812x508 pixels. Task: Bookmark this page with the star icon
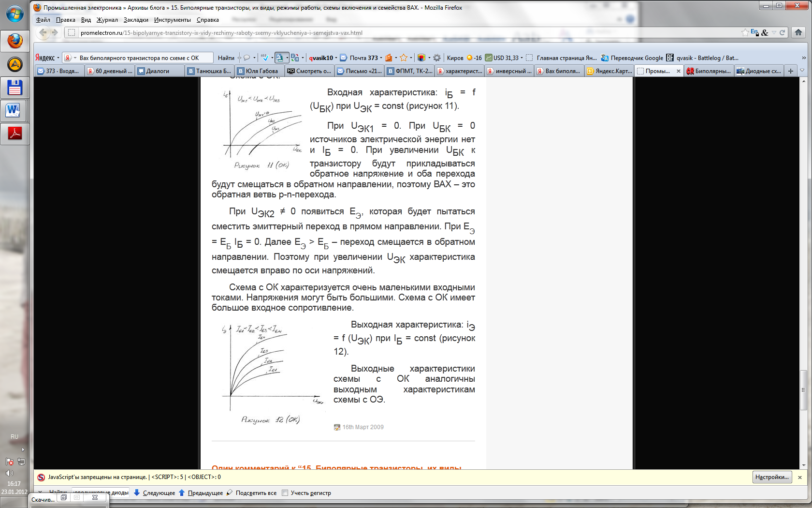(745, 32)
